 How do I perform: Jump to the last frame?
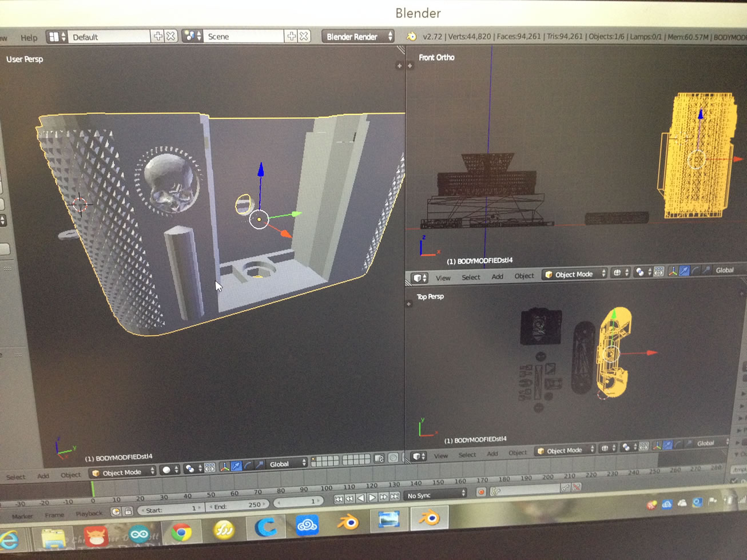coord(394,497)
